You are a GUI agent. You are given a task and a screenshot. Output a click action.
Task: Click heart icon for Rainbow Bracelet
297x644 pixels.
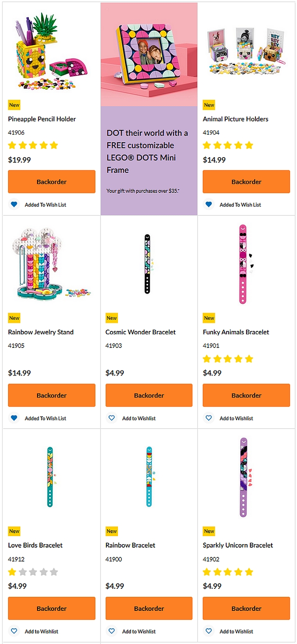point(112,631)
